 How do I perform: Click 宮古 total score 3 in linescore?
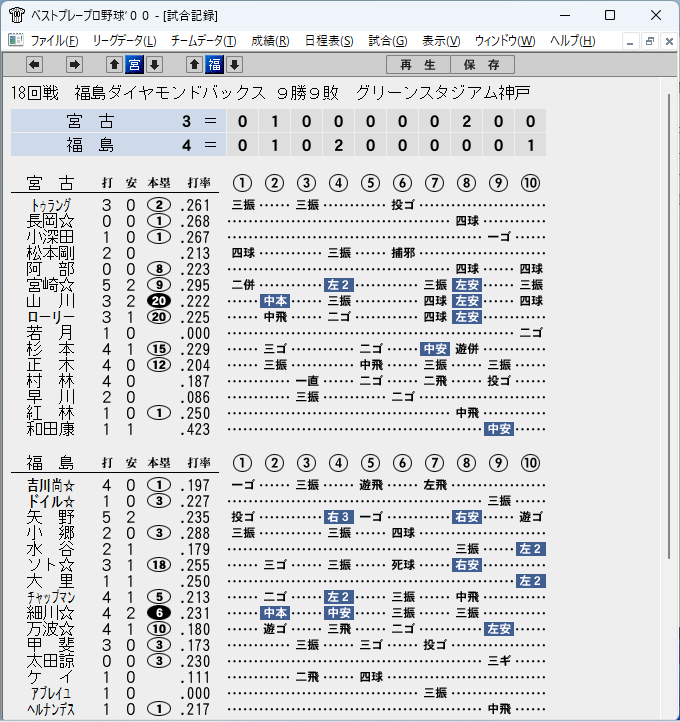coord(186,121)
